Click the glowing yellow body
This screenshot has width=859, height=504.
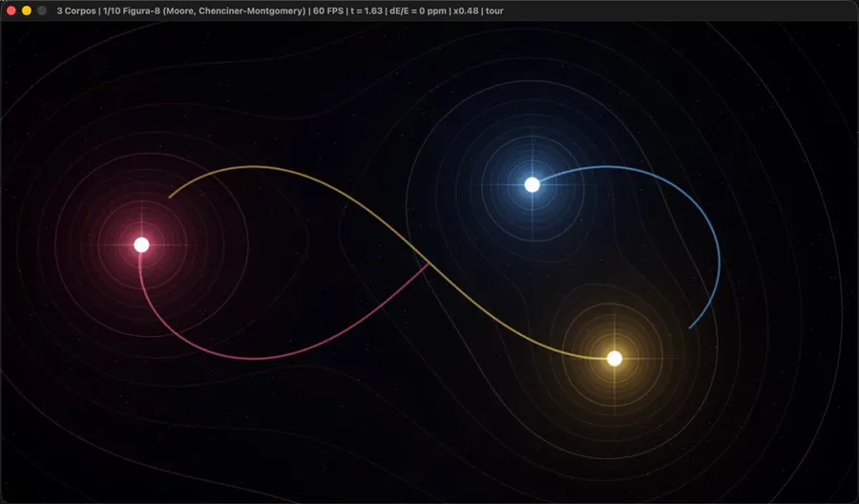(615, 358)
